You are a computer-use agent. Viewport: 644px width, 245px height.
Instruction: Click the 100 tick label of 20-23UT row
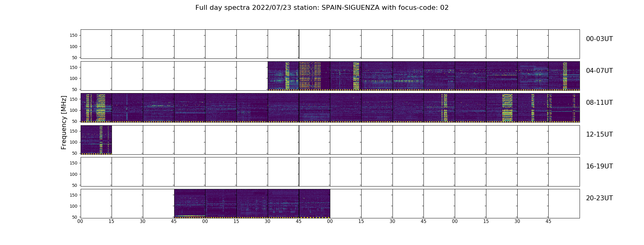click(74, 206)
